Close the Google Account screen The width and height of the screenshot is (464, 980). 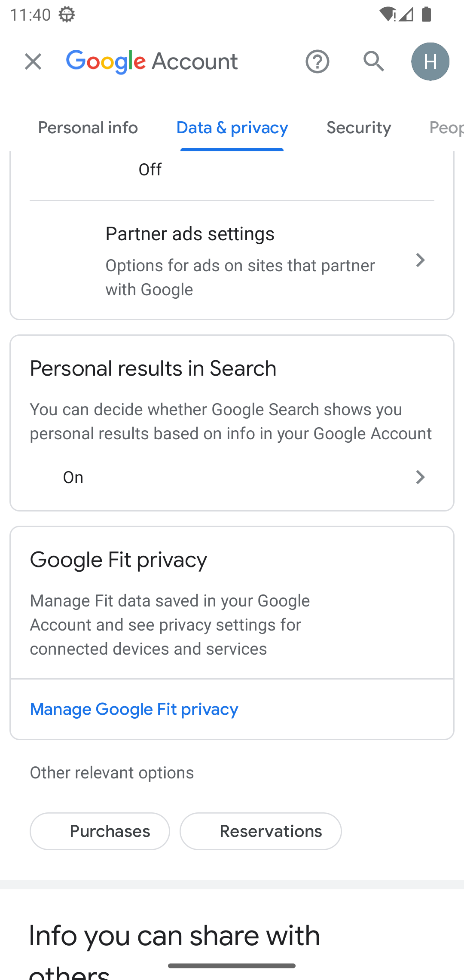33,61
